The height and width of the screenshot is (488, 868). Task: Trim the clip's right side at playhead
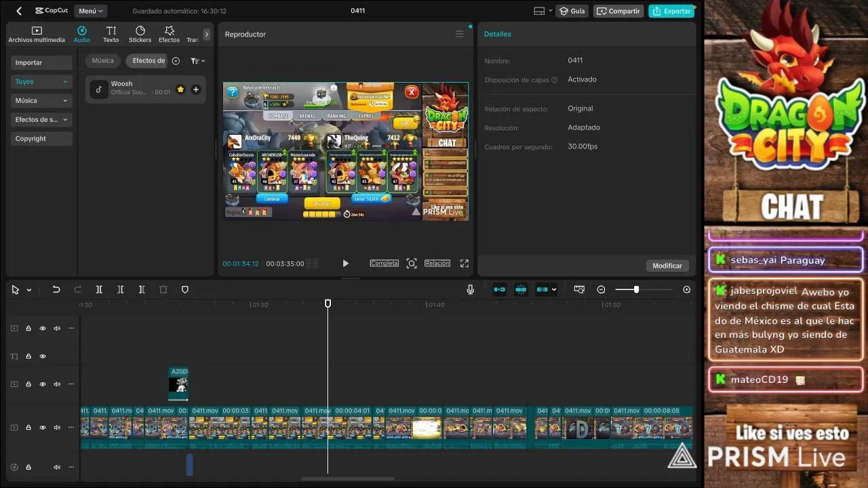[x=142, y=289]
